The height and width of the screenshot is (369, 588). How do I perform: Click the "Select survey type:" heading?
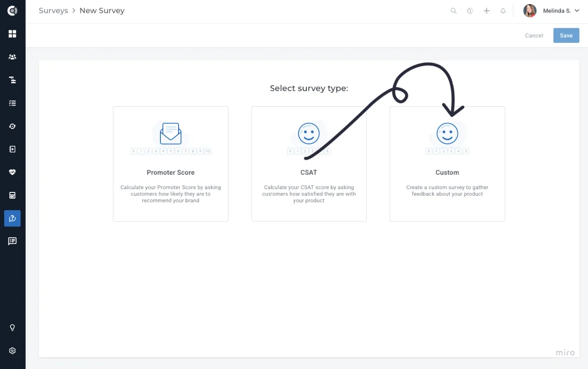click(309, 88)
